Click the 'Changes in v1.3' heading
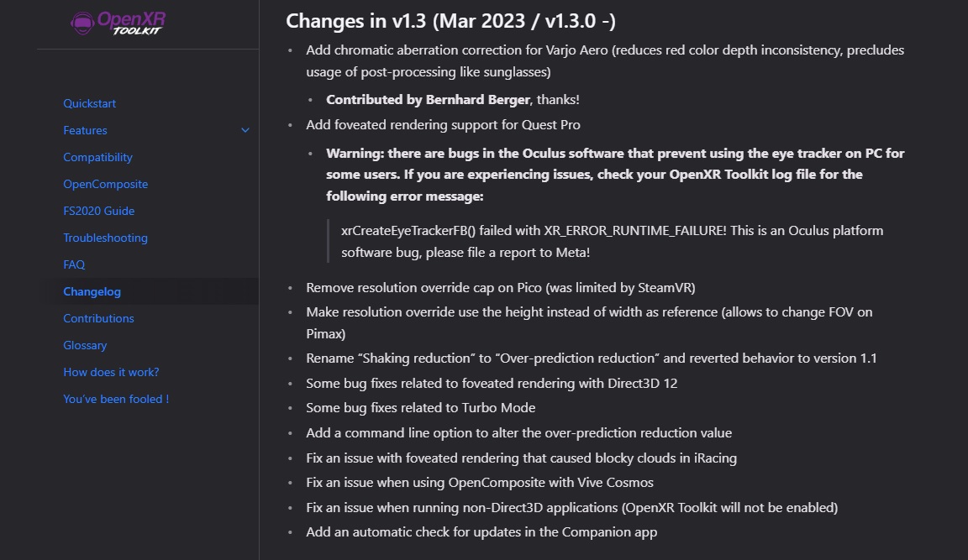The image size is (968, 560). [451, 21]
